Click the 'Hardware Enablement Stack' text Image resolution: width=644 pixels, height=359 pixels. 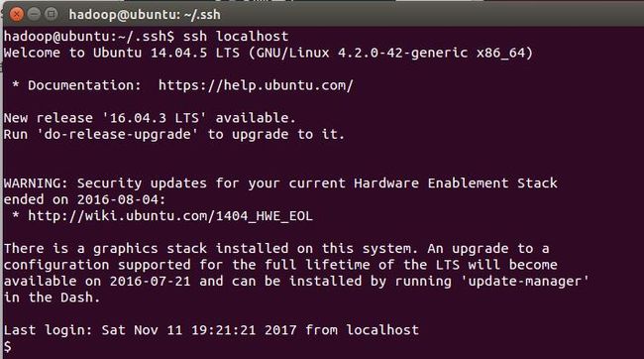pos(456,183)
